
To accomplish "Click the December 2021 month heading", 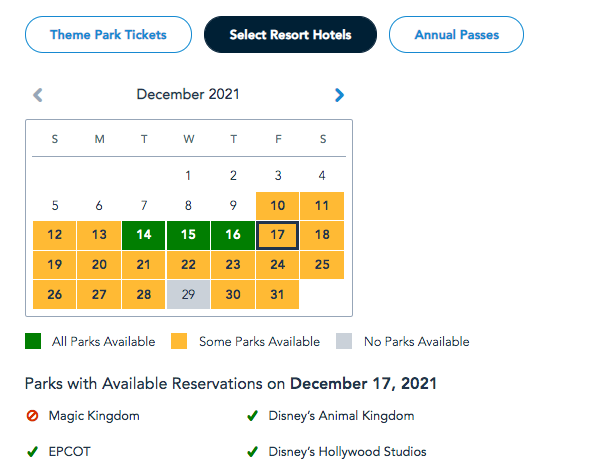I will click(x=188, y=95).
